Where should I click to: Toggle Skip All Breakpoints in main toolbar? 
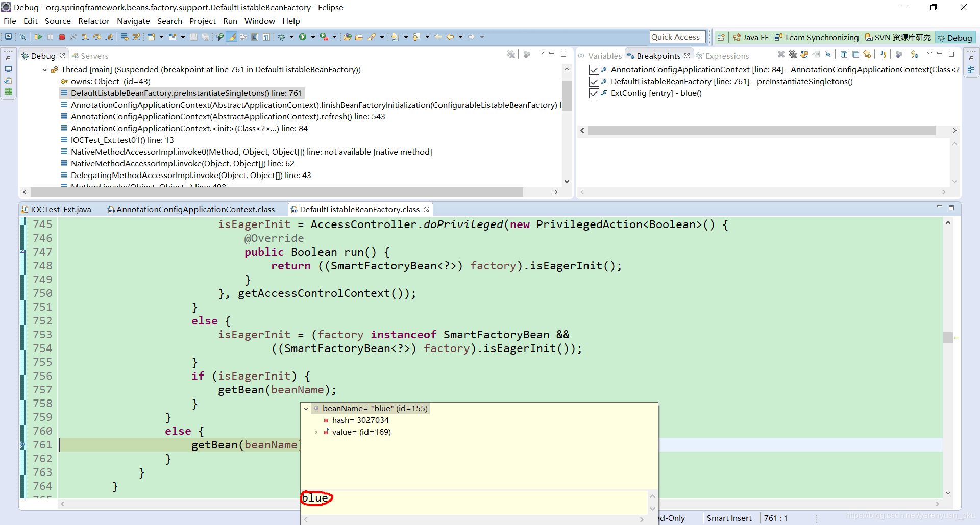[x=22, y=37]
